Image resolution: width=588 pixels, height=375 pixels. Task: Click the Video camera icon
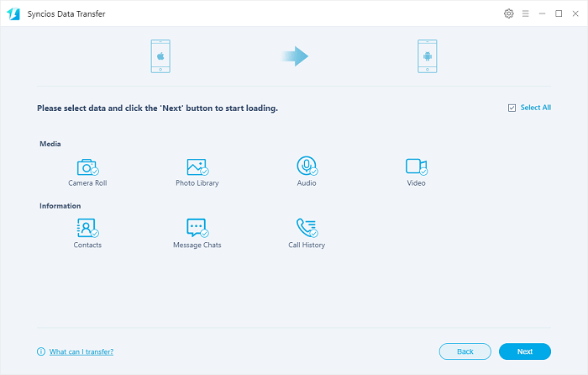(417, 166)
